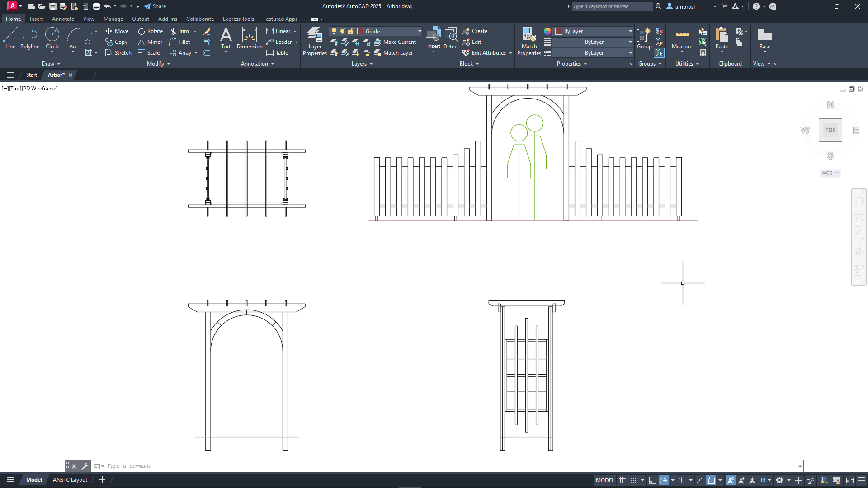The height and width of the screenshot is (488, 868).
Task: Toggle ortho mode in status bar
Action: click(x=652, y=480)
